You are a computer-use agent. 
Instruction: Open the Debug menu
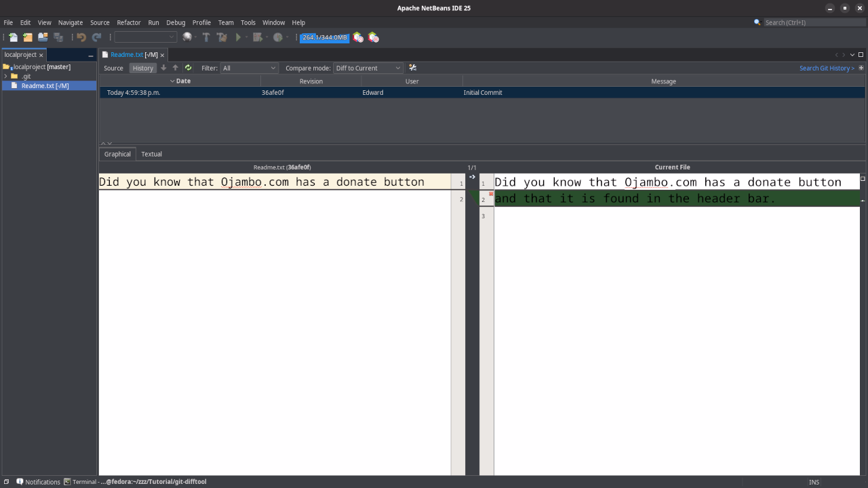[176, 22]
